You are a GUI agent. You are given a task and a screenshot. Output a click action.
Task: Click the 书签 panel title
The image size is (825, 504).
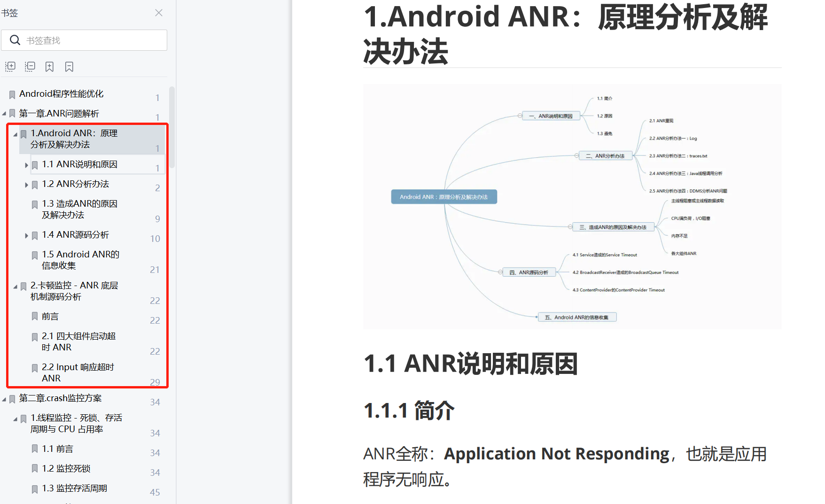point(9,13)
